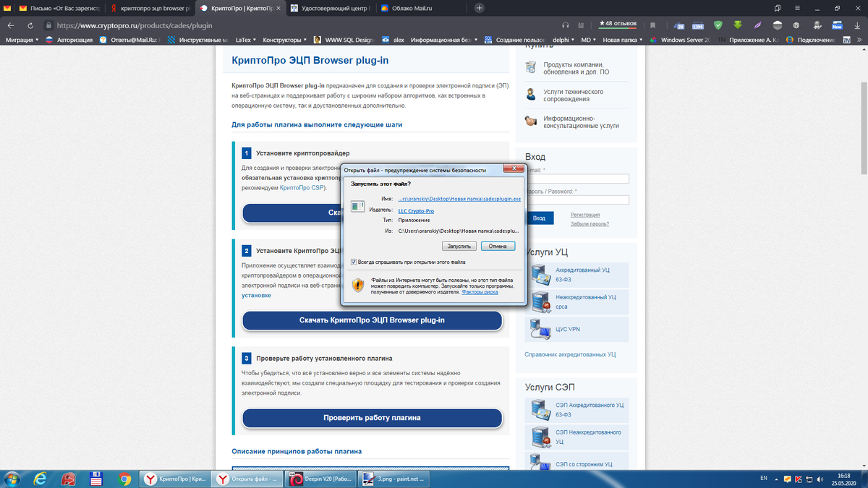Expand the LaTex bookmarks folder
868x488 pixels.
[x=246, y=40]
